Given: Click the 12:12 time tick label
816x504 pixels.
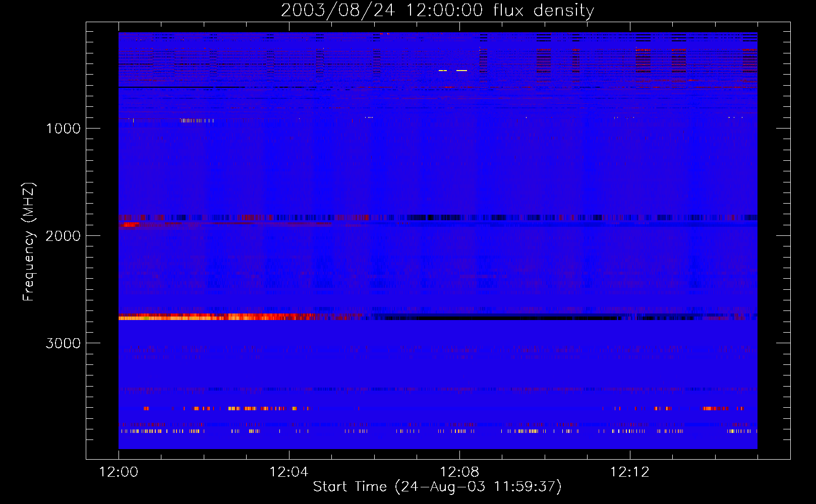Looking at the screenshot, I should tap(630, 472).
